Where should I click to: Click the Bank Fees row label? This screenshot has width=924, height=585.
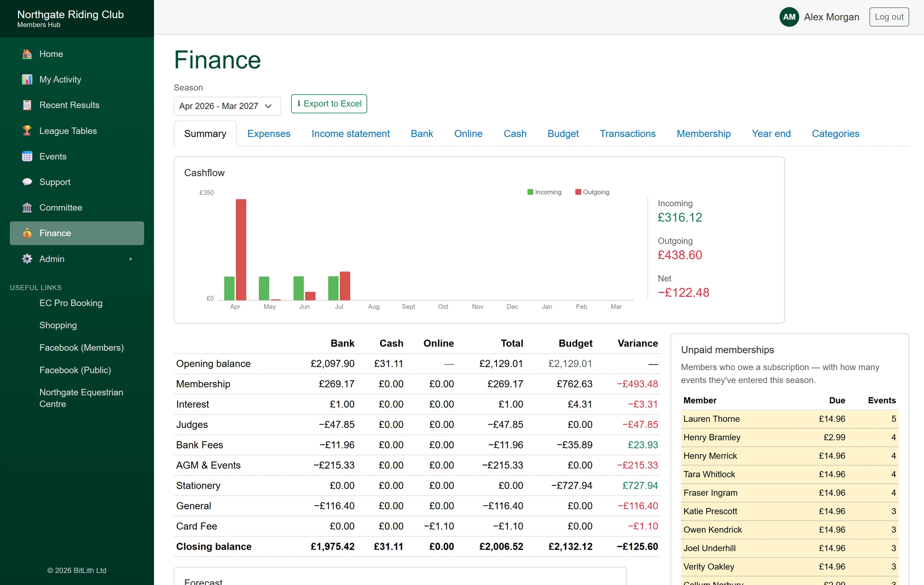point(199,445)
